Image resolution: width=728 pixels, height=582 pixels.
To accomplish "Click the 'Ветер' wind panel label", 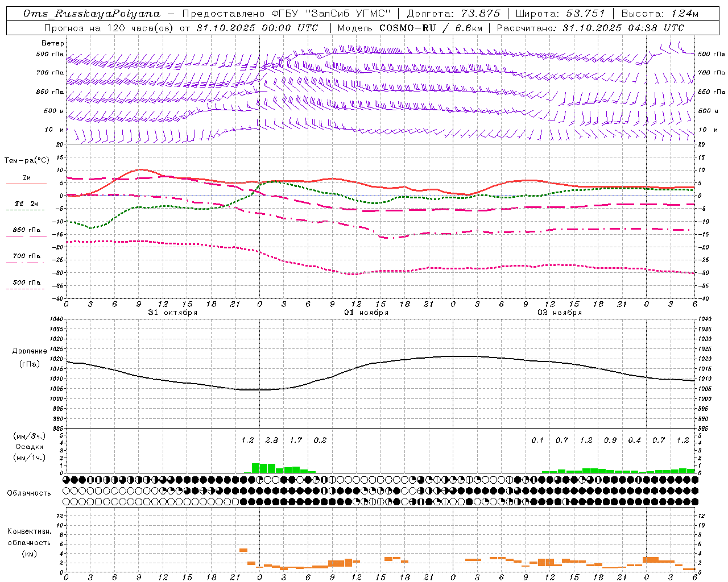I will pos(53,43).
